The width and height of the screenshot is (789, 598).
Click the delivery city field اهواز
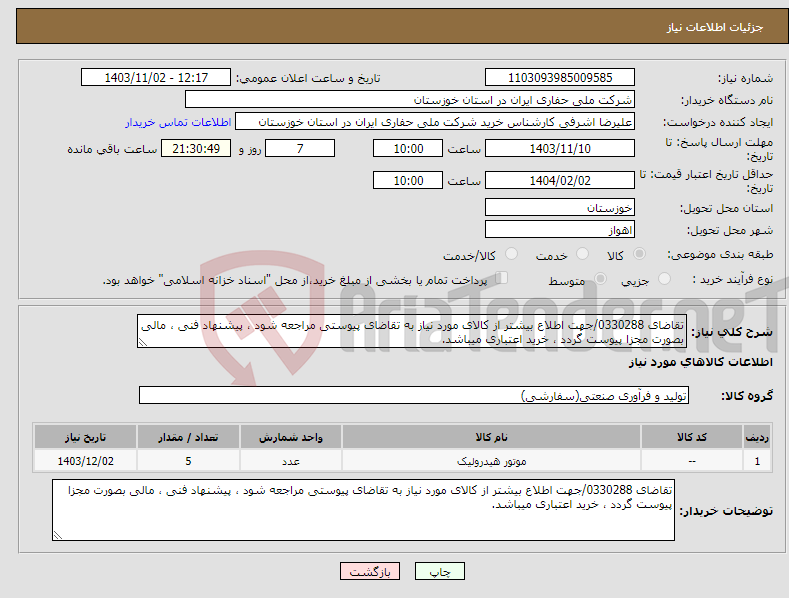pyautogui.click(x=560, y=230)
